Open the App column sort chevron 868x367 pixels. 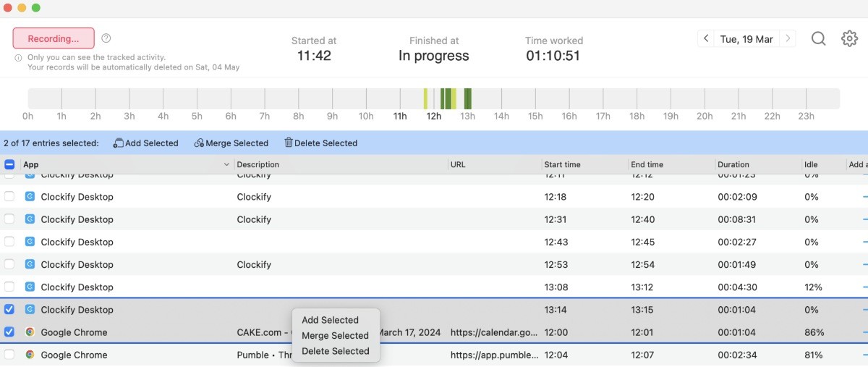[227, 165]
